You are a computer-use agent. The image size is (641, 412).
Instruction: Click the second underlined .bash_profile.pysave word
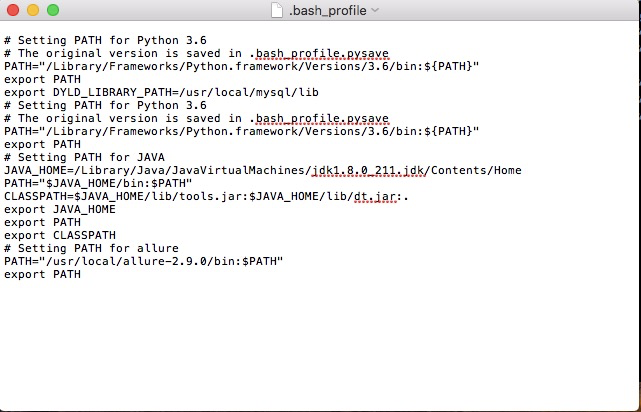(x=322, y=119)
